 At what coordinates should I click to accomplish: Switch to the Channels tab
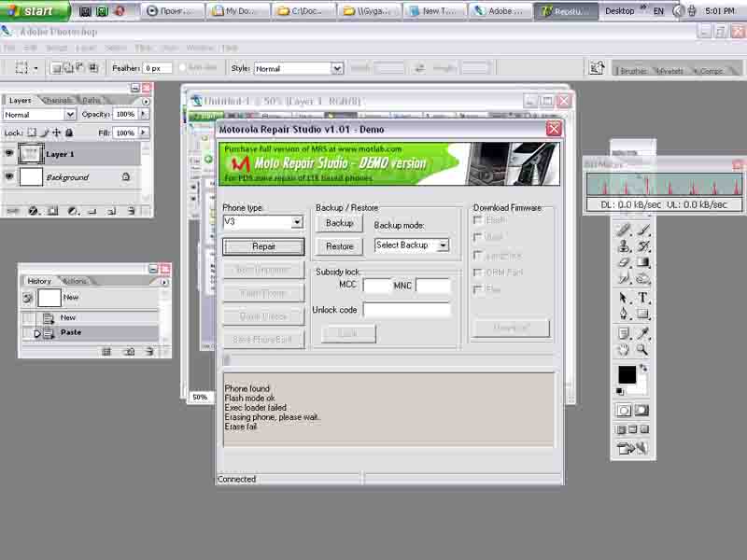(59, 100)
